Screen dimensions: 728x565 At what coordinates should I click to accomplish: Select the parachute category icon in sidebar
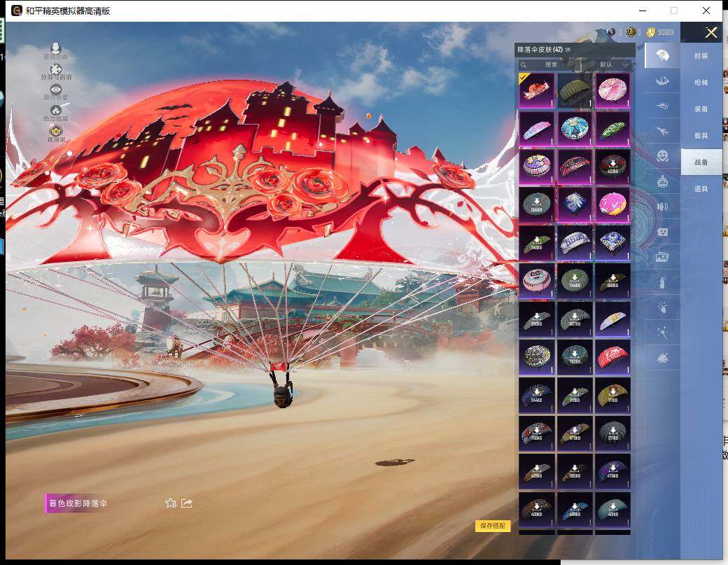point(661,55)
